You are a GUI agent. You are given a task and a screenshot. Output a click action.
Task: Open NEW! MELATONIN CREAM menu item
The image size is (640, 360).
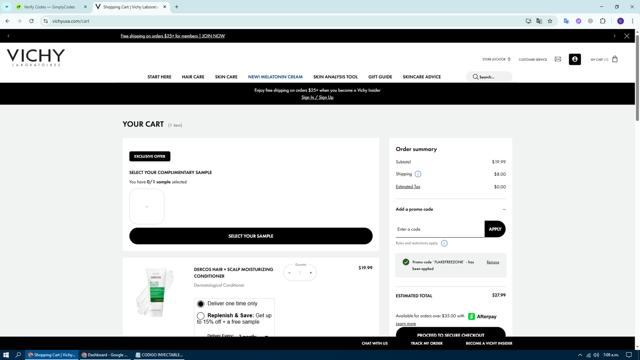tap(275, 77)
